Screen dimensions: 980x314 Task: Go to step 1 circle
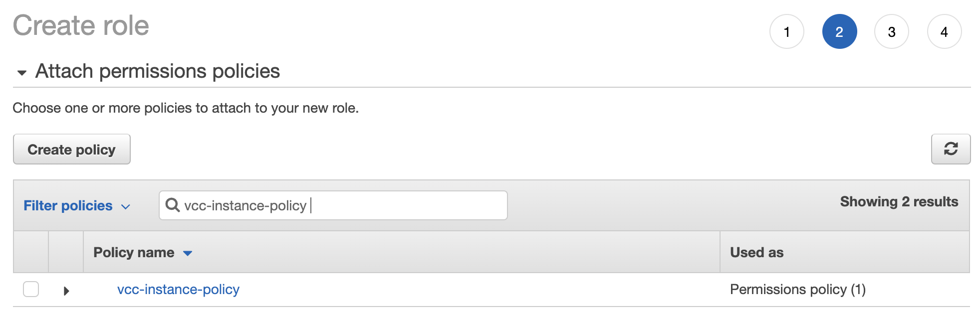[787, 31]
